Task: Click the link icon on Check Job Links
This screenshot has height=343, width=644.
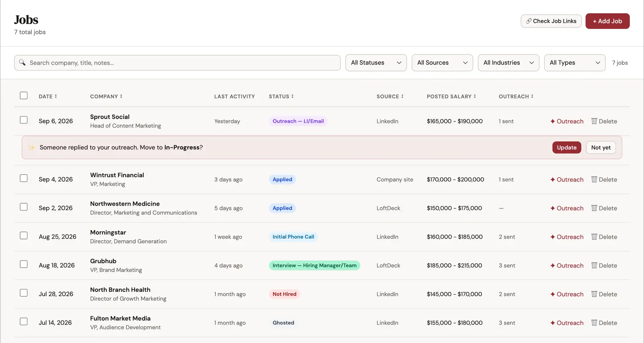Action: click(x=529, y=21)
